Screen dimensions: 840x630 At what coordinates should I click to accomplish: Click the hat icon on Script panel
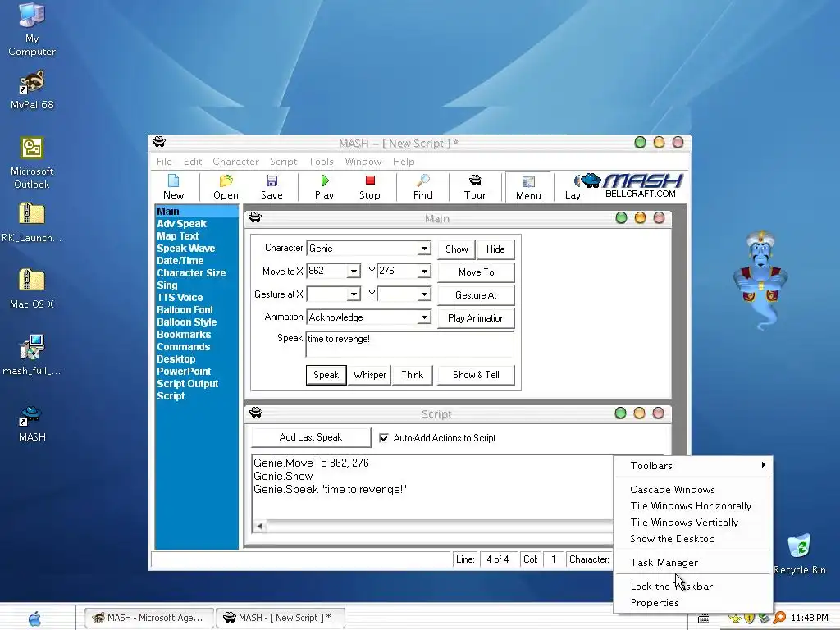(256, 412)
